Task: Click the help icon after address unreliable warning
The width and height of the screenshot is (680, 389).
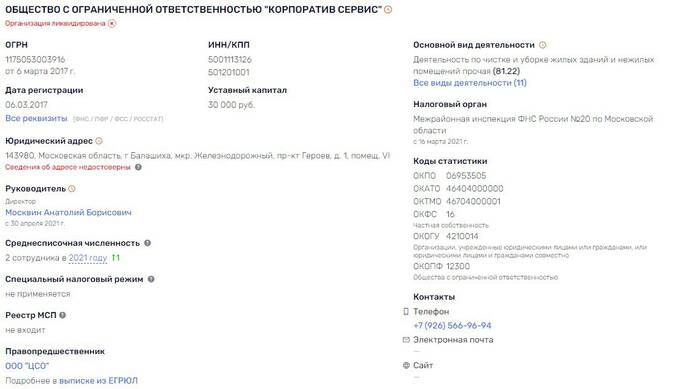Action: 138,167
